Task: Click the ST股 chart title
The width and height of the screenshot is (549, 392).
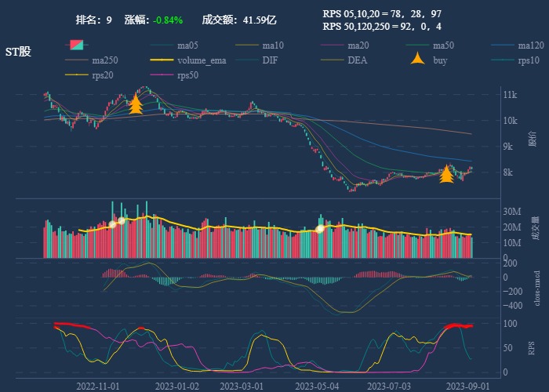Action: click(x=19, y=52)
